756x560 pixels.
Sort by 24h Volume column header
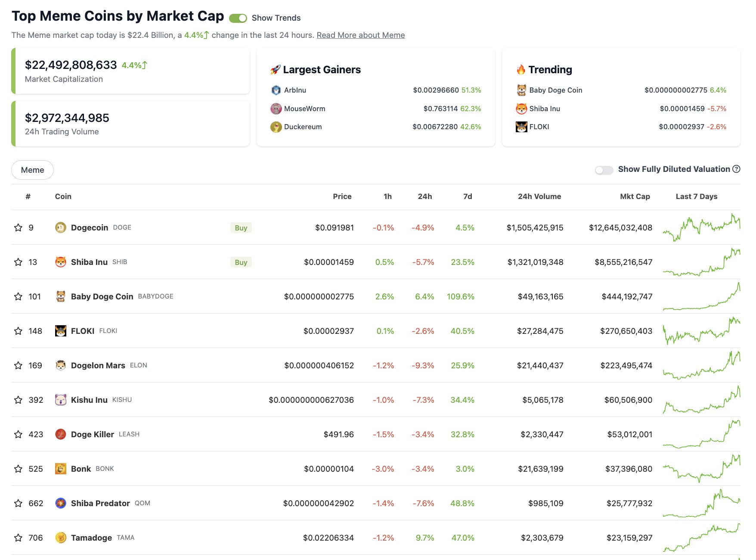539,196
